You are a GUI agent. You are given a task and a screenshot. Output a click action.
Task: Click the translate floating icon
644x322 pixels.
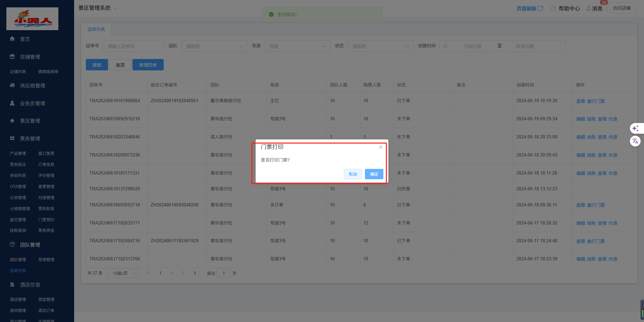pos(635,141)
